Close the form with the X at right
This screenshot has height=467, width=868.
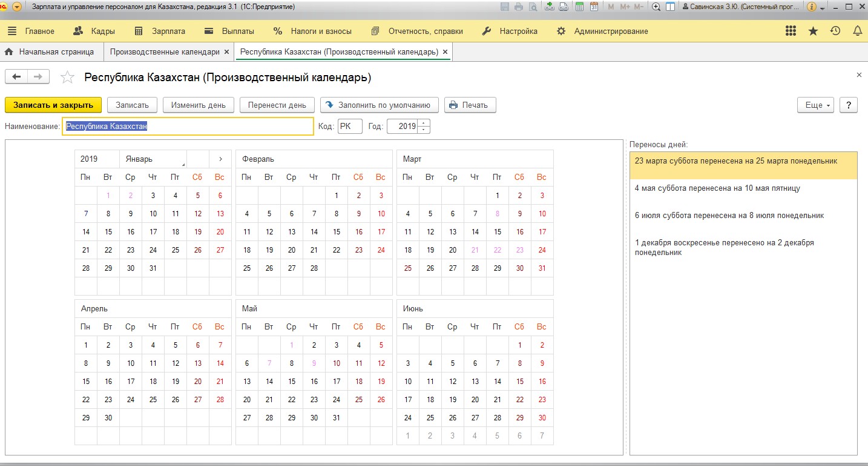coord(859,75)
